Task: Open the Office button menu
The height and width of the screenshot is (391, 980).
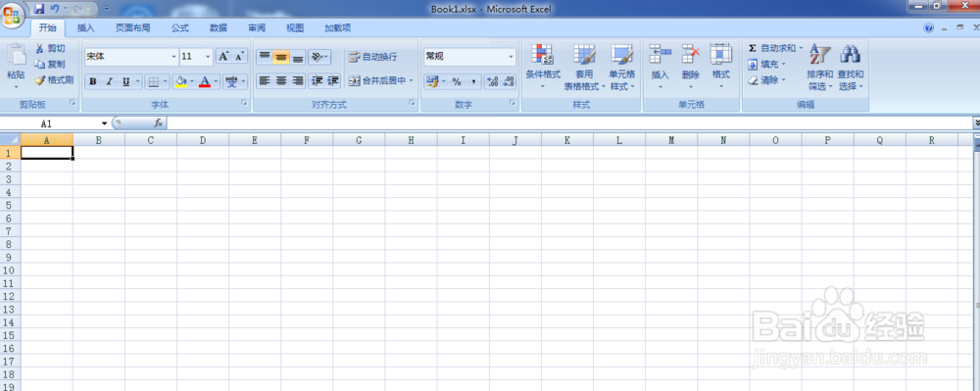Action: pyautogui.click(x=13, y=15)
